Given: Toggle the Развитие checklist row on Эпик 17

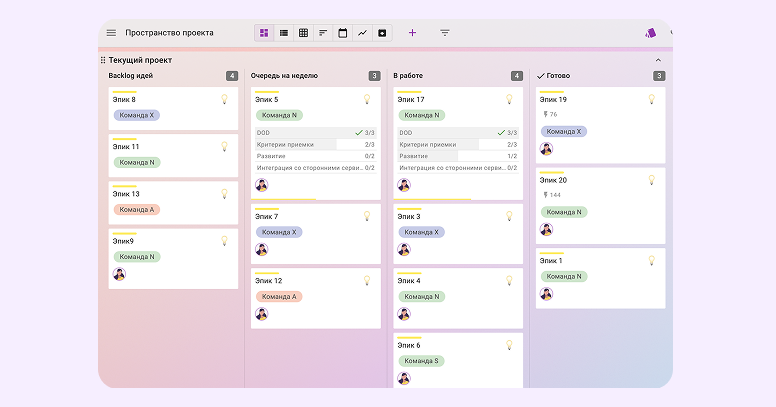Looking at the screenshot, I should click(x=457, y=156).
